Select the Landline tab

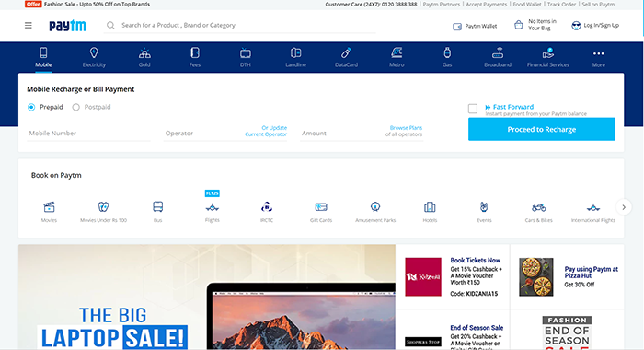(295, 57)
